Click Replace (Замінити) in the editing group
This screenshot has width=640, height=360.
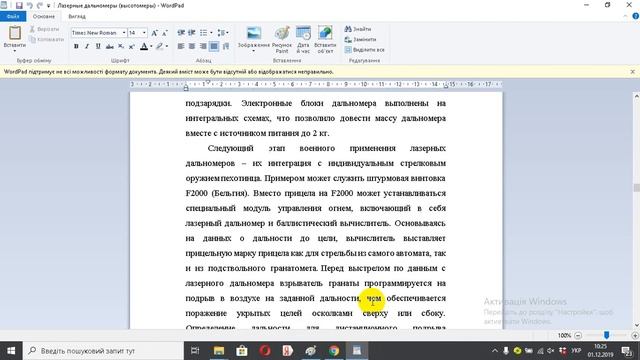click(x=360, y=40)
